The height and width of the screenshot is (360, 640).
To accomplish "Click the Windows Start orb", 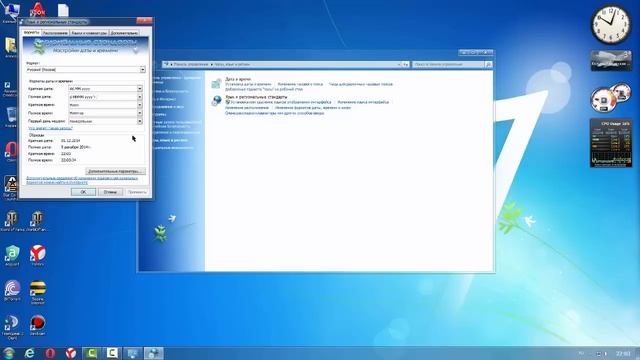I will (x=9, y=353).
